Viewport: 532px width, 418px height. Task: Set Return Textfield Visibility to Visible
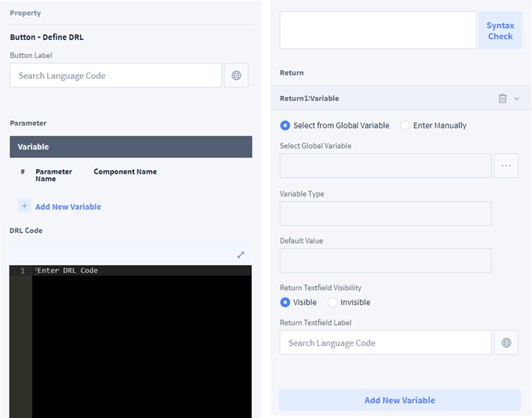pos(285,302)
